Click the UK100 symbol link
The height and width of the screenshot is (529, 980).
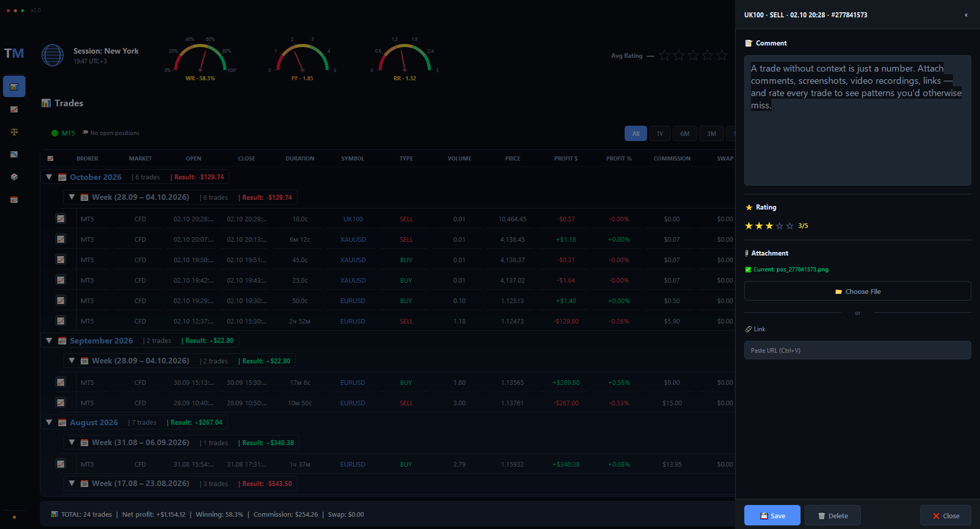point(353,219)
